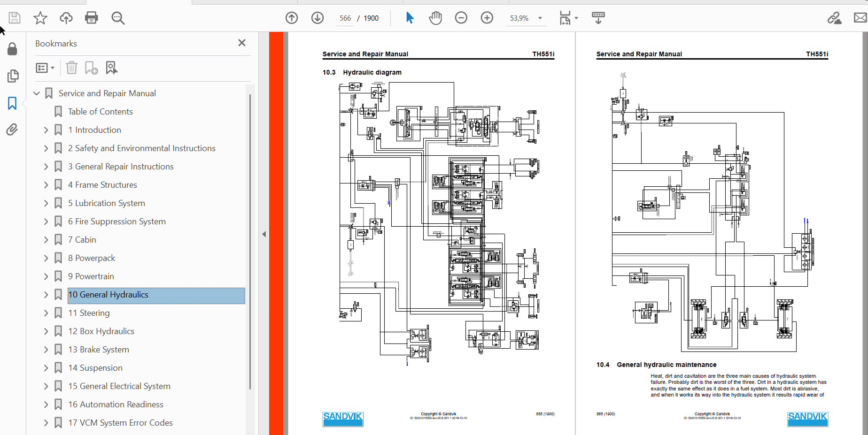Open the Attachments paperclip panel
The height and width of the screenshot is (435, 868).
pyautogui.click(x=12, y=130)
